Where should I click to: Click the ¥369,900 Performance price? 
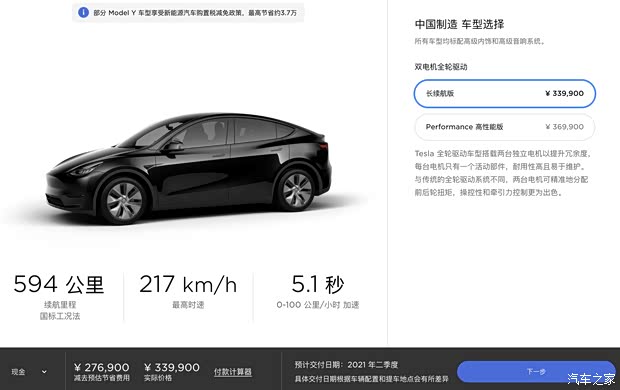[x=564, y=127]
